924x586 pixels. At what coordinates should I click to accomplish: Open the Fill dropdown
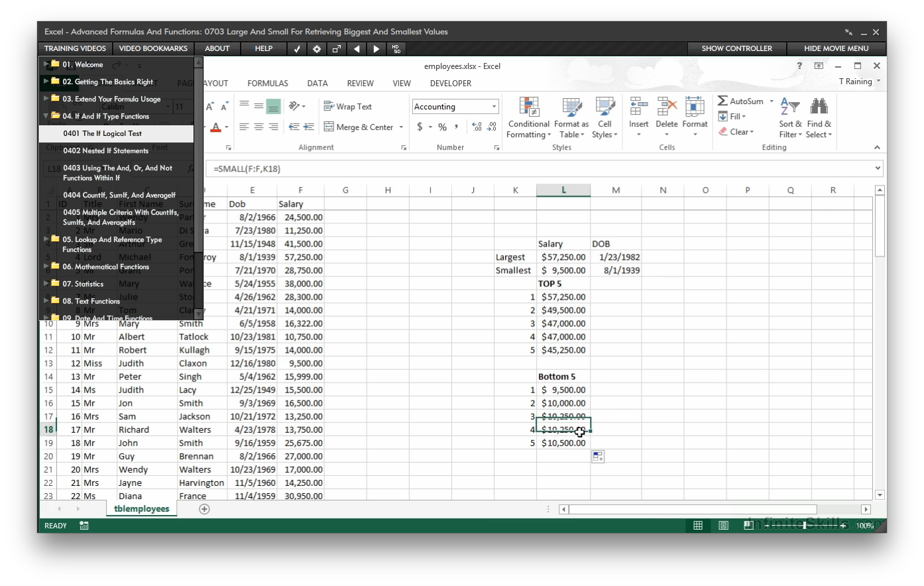pos(732,117)
